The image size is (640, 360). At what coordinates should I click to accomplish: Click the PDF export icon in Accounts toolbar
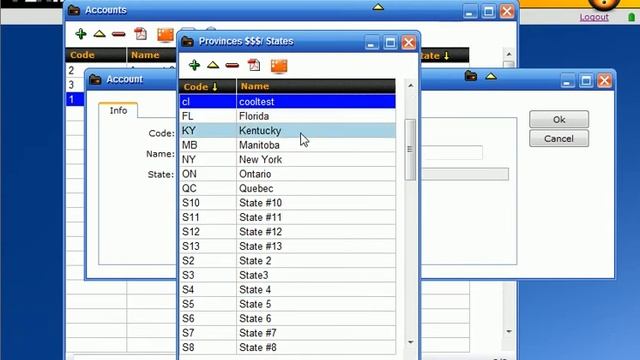point(140,34)
